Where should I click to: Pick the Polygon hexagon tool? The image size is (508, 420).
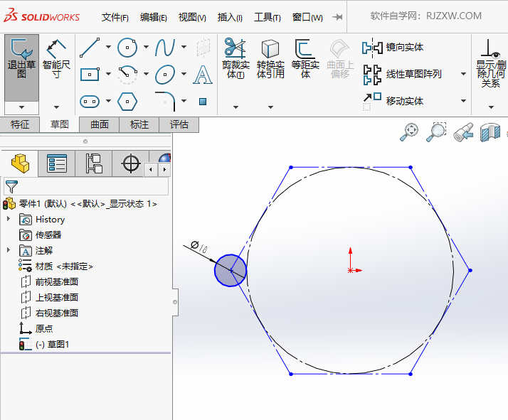pos(127,101)
